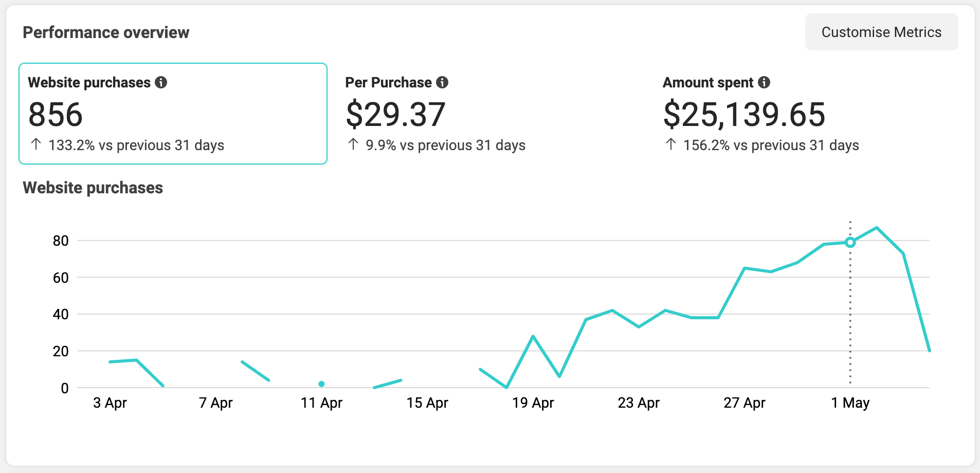Viewport: 980px width, 473px height.
Task: Click the Customise Metrics button
Action: click(881, 32)
